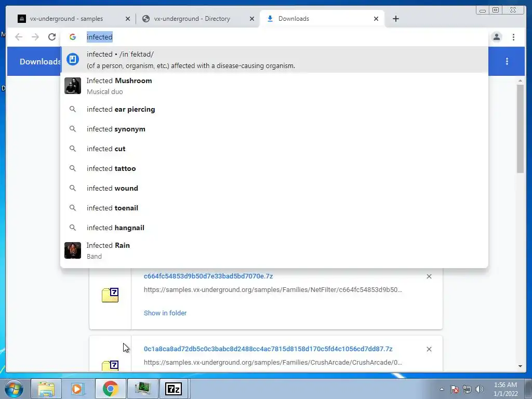This screenshot has height=399, width=532.
Task: Click the Downloads page vertical scrollbar thumb
Action: [x=520, y=129]
